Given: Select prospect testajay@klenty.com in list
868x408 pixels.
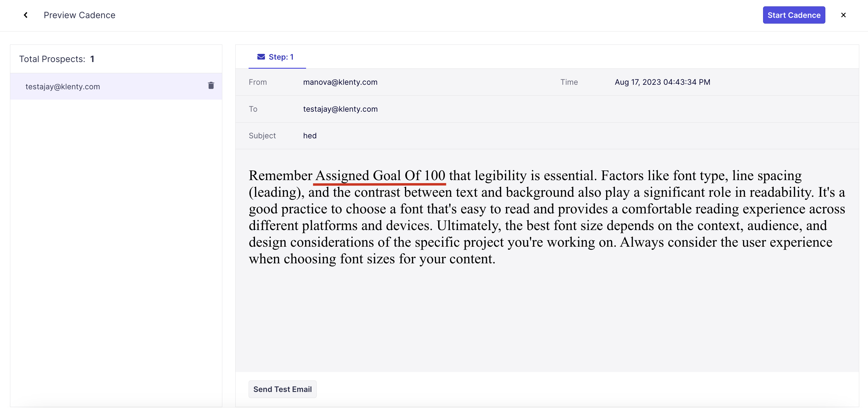Looking at the screenshot, I should (63, 87).
